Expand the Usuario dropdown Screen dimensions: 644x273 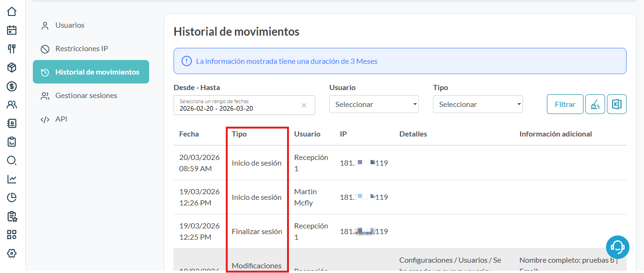[374, 105]
